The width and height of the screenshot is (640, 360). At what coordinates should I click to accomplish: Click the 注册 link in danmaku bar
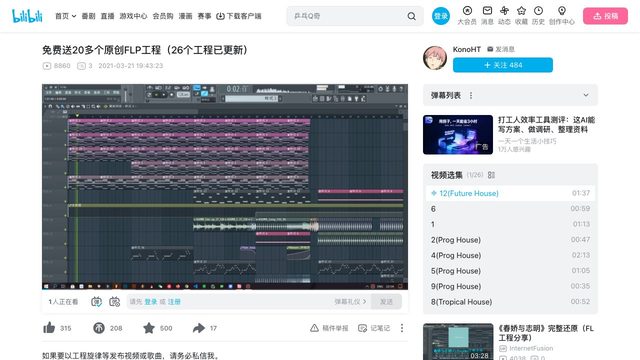[x=174, y=302]
